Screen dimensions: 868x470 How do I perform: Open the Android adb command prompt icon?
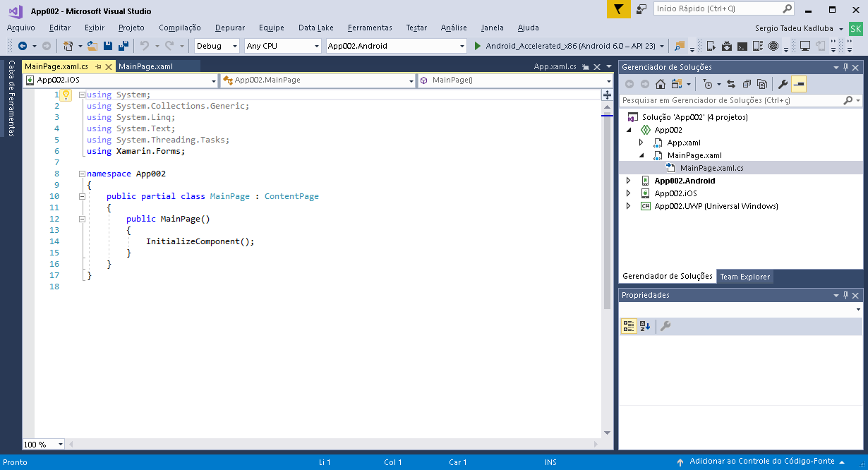pyautogui.click(x=742, y=46)
